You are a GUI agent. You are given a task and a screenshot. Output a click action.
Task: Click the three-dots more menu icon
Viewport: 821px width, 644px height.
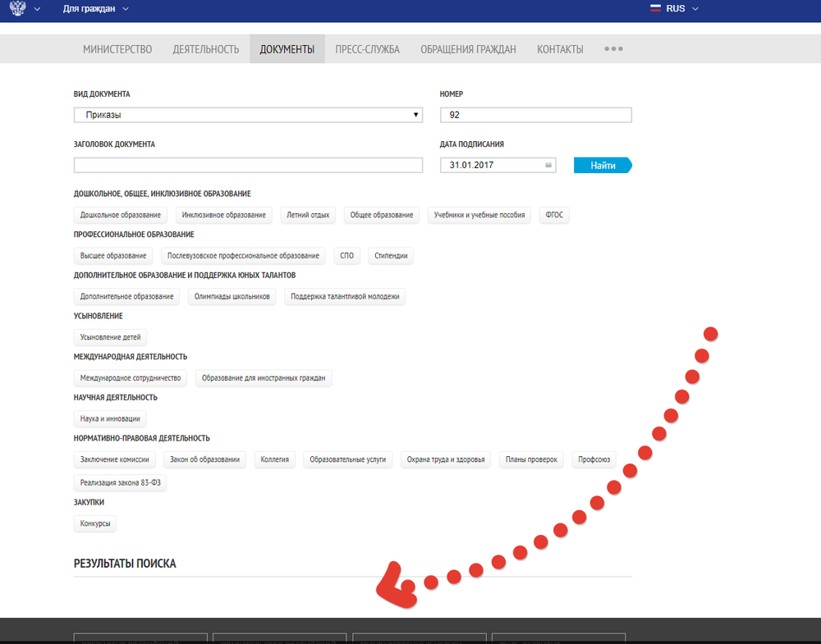pyautogui.click(x=613, y=49)
